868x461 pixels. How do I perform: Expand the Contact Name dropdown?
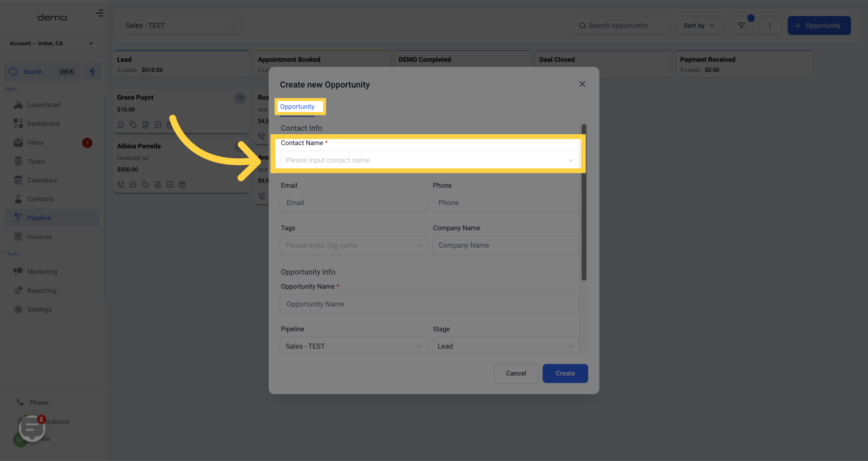[429, 160]
